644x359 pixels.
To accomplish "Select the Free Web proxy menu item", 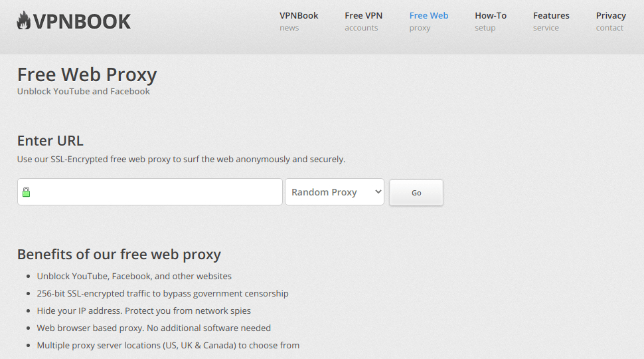I will point(428,21).
